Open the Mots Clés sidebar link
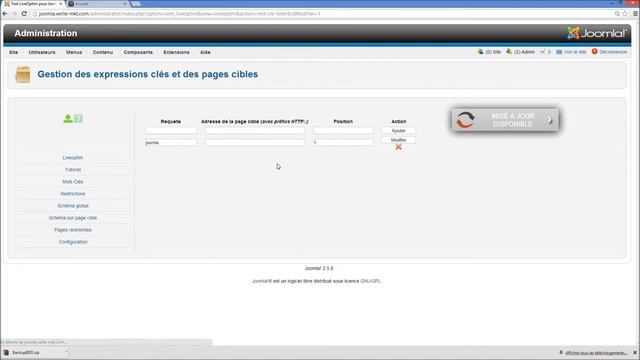 (73, 182)
